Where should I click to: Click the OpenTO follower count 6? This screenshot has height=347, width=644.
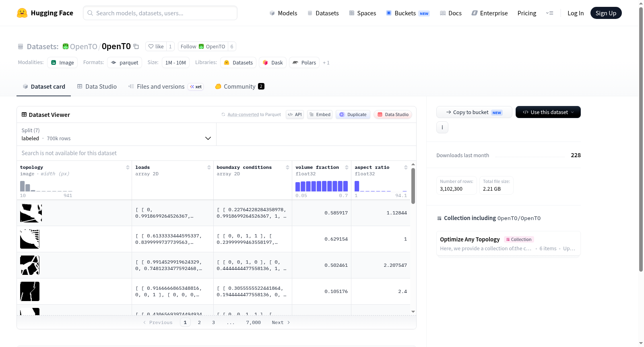pos(232,46)
